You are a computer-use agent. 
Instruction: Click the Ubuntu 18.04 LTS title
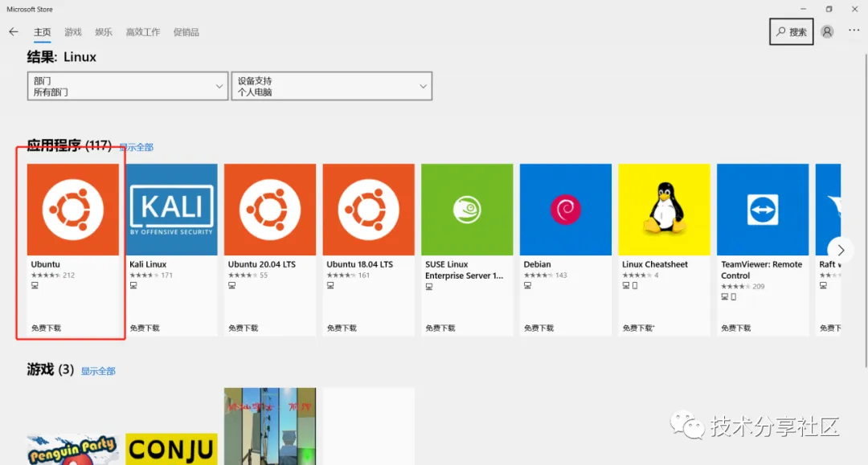[x=360, y=264]
